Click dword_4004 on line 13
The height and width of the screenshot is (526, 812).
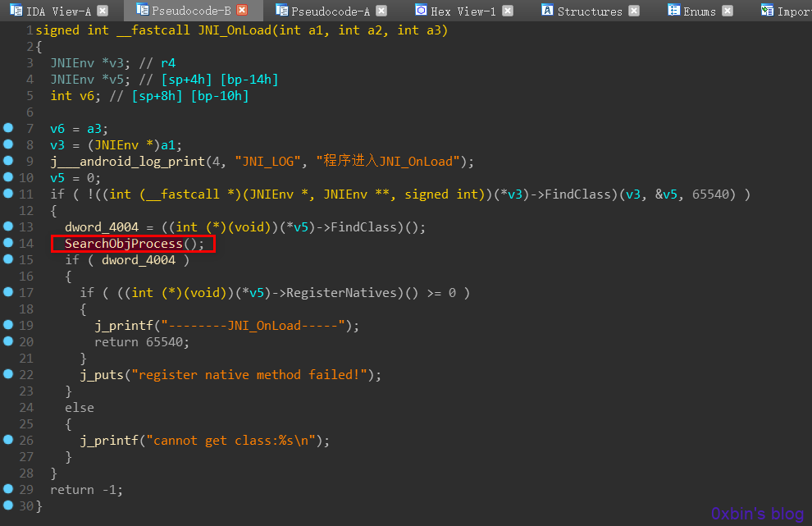coord(102,227)
